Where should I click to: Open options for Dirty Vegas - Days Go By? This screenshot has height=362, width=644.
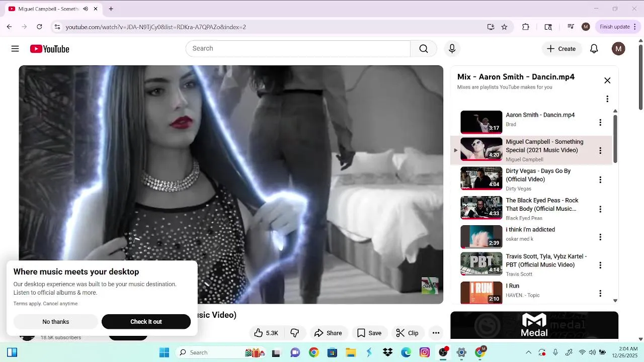coord(600,179)
